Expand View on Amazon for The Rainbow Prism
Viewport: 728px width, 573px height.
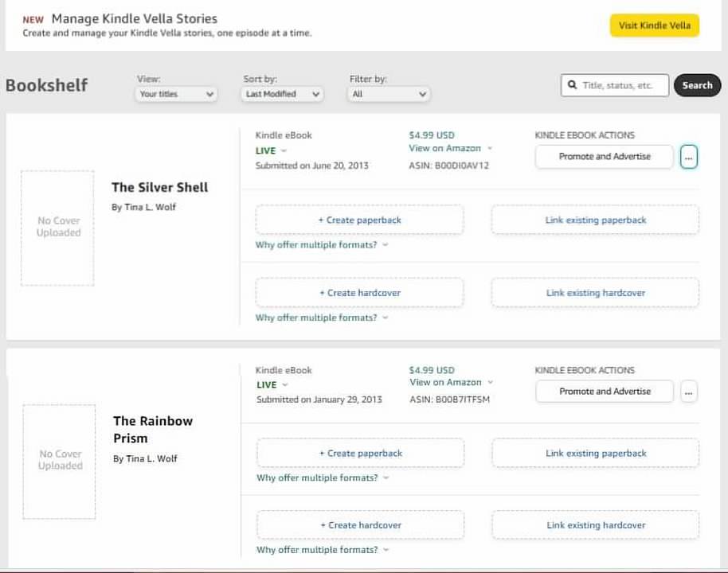click(452, 382)
